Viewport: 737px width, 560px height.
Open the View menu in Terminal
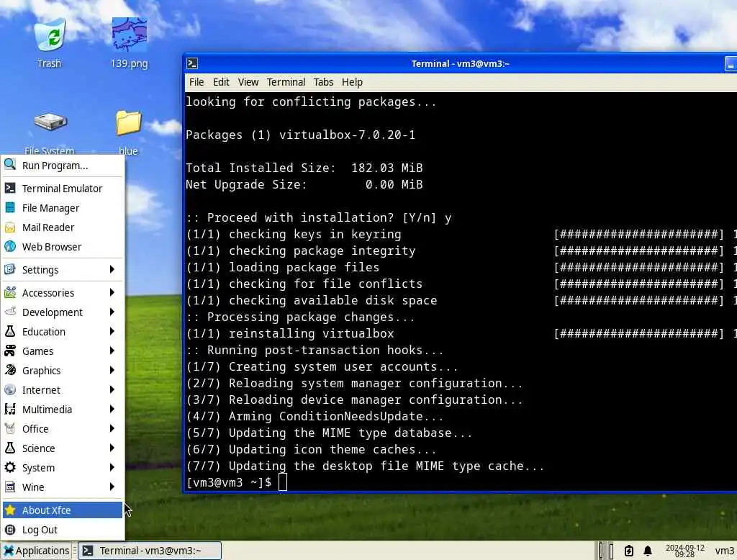(248, 82)
